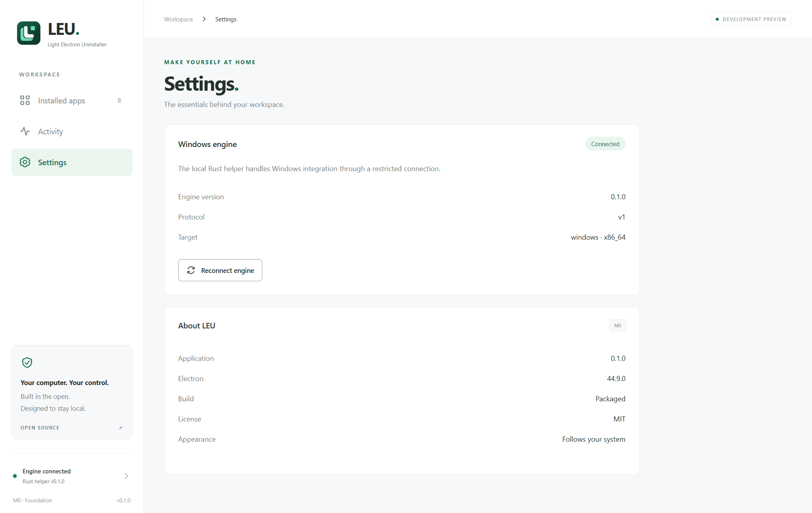
Task: Click the OPEN SOURCE link
Action: click(72, 428)
